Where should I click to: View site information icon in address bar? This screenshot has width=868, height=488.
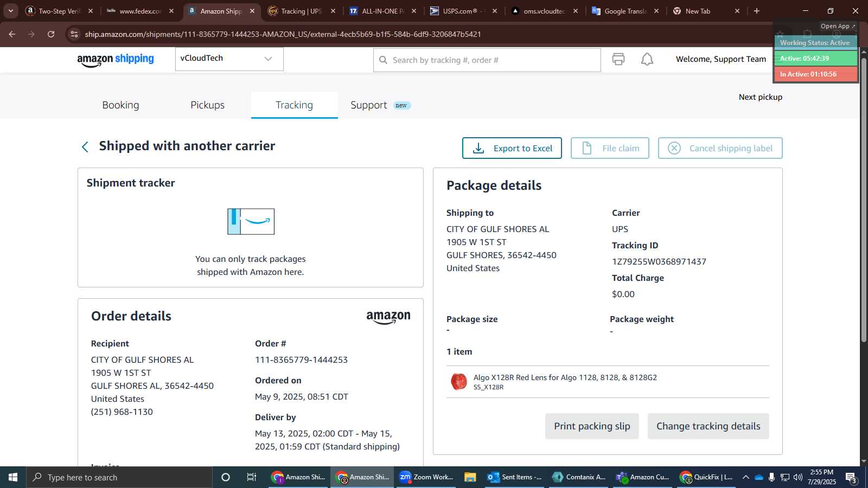click(x=74, y=34)
